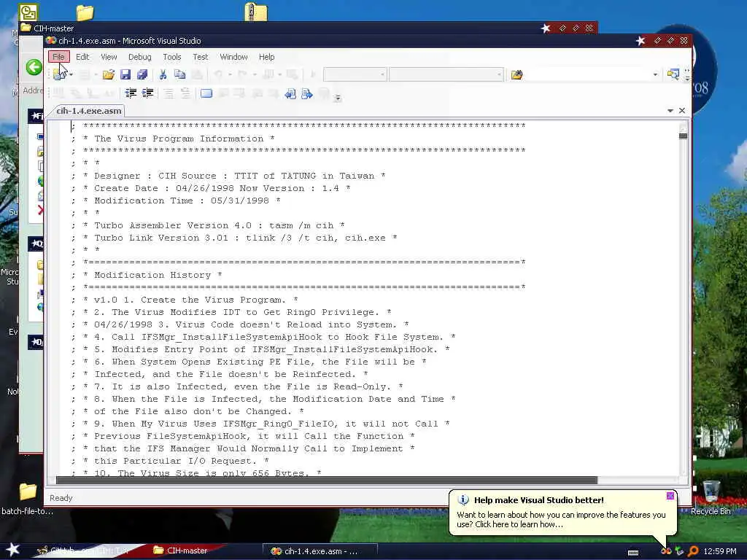Open the Test menu

point(200,57)
